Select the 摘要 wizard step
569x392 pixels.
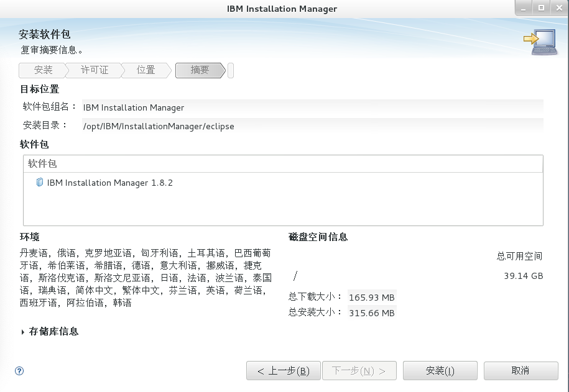pos(200,70)
